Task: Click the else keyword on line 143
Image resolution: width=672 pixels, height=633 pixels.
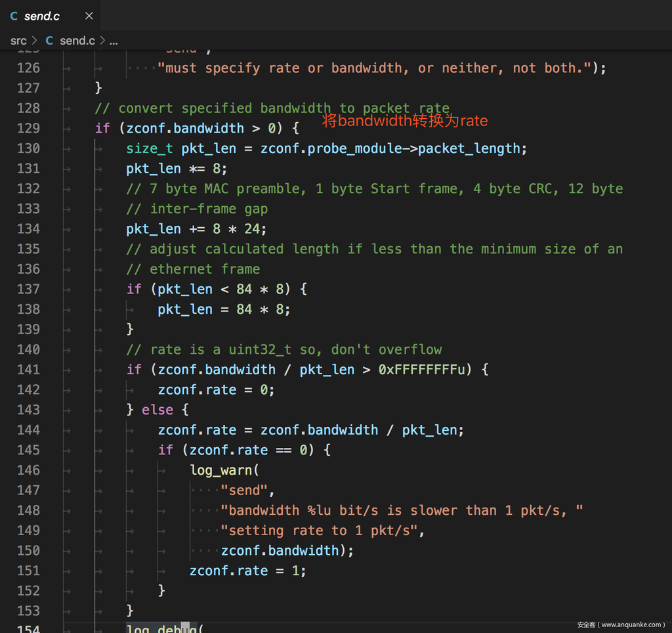Action: point(157,410)
